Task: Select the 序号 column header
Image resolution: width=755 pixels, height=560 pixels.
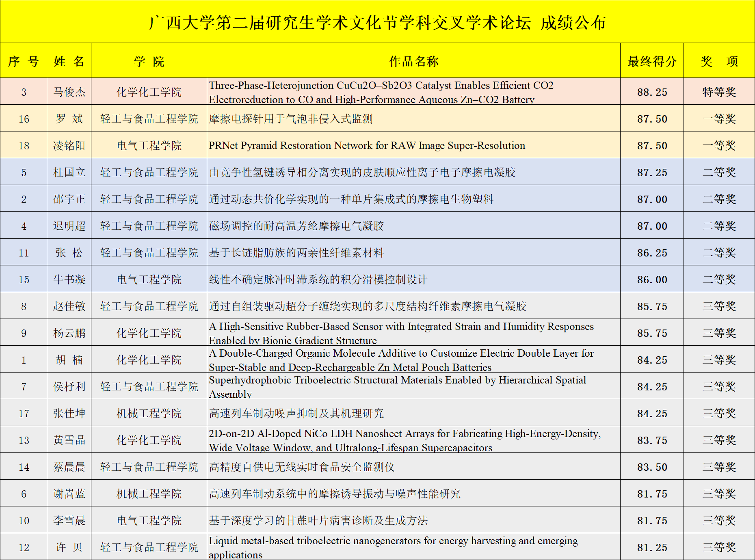Action: click(24, 61)
